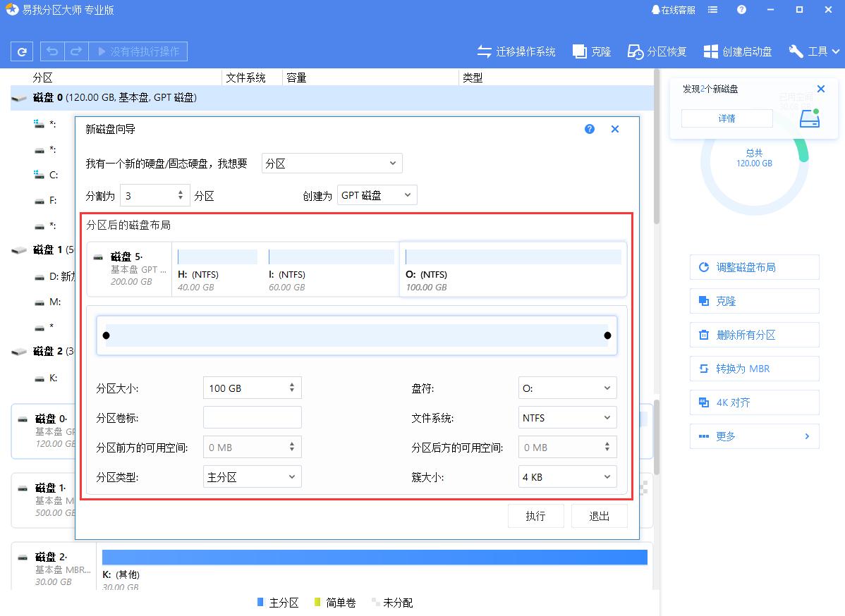Click the left partition resize slider handle
This screenshot has width=845, height=616.
(x=107, y=335)
